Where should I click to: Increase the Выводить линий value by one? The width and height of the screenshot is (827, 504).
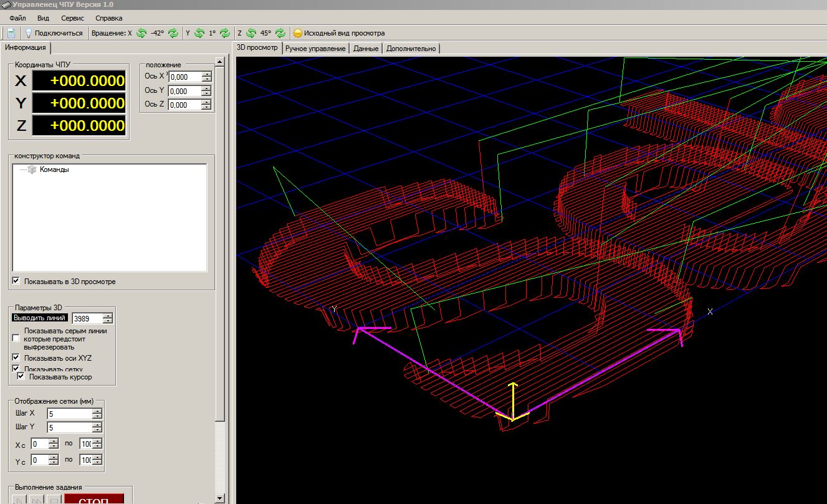(108, 315)
